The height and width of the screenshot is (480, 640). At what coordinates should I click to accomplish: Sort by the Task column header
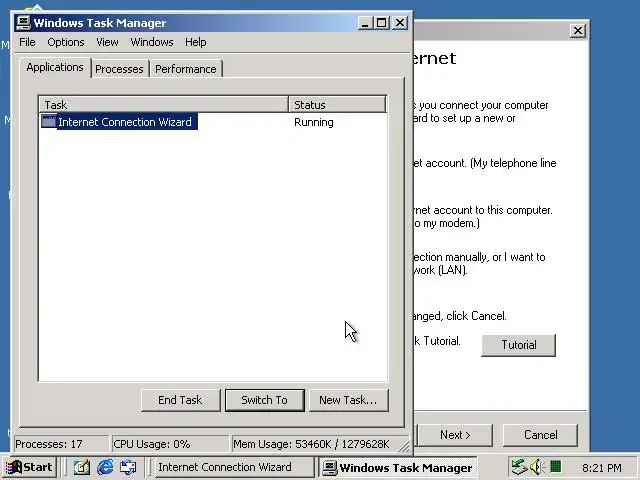click(x=163, y=104)
